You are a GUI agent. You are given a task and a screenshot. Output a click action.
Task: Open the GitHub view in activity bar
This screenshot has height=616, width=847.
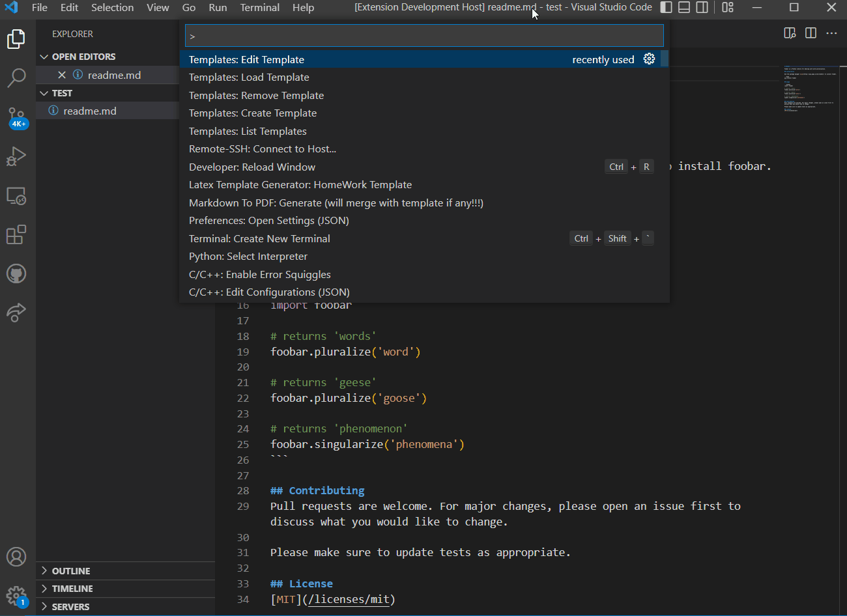pos(16,273)
